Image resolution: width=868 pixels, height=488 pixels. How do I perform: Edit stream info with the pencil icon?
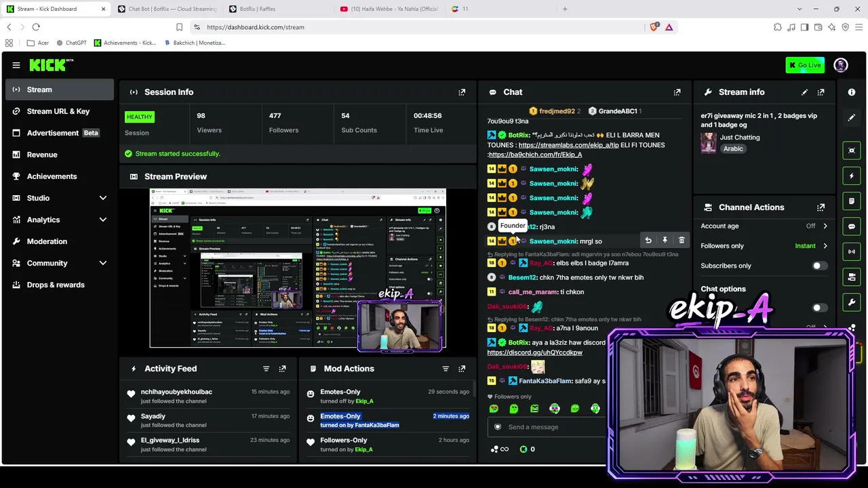point(804,92)
